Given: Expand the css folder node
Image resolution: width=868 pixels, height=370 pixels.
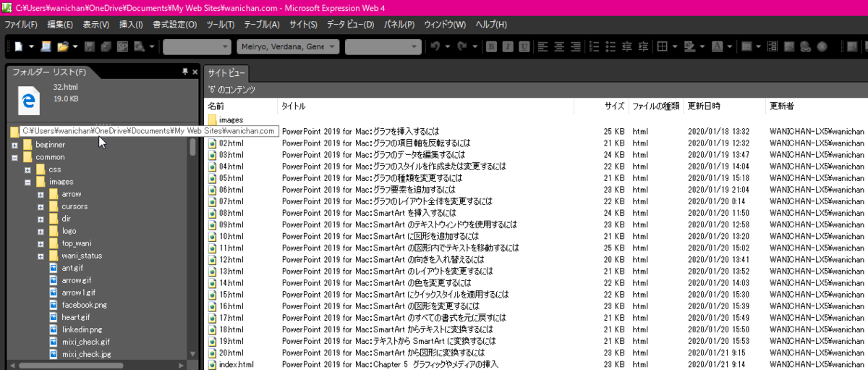Looking at the screenshot, I should tap(27, 169).
